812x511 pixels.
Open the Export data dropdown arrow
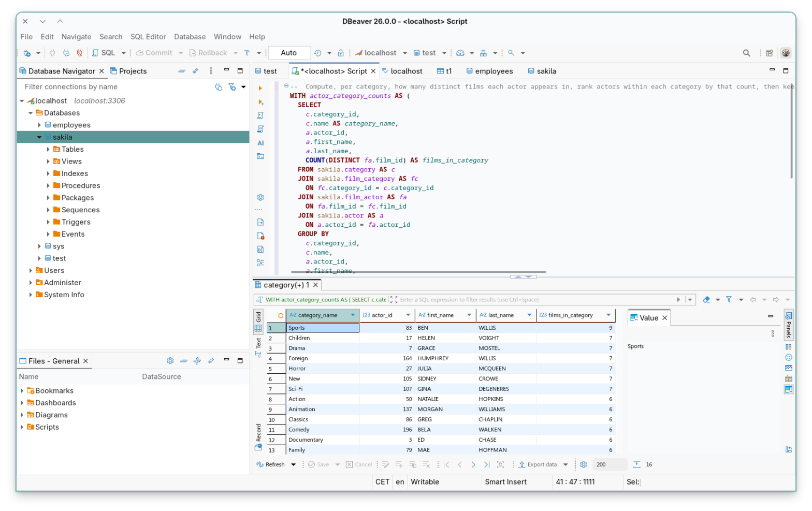click(x=565, y=464)
